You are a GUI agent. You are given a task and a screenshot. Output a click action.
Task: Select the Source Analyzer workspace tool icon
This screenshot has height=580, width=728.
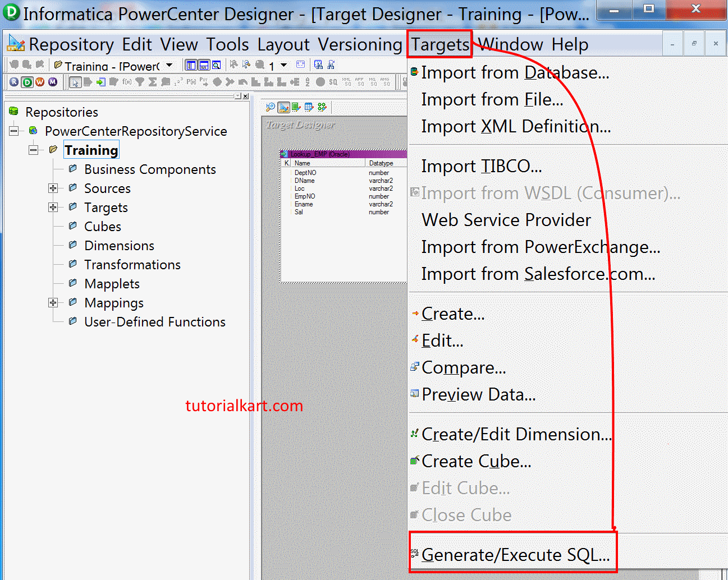point(271,107)
